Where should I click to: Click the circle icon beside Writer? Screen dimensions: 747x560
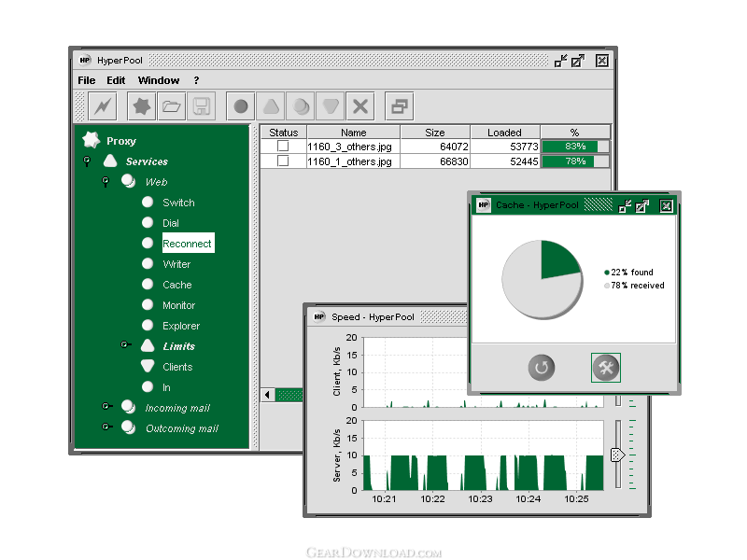148,263
